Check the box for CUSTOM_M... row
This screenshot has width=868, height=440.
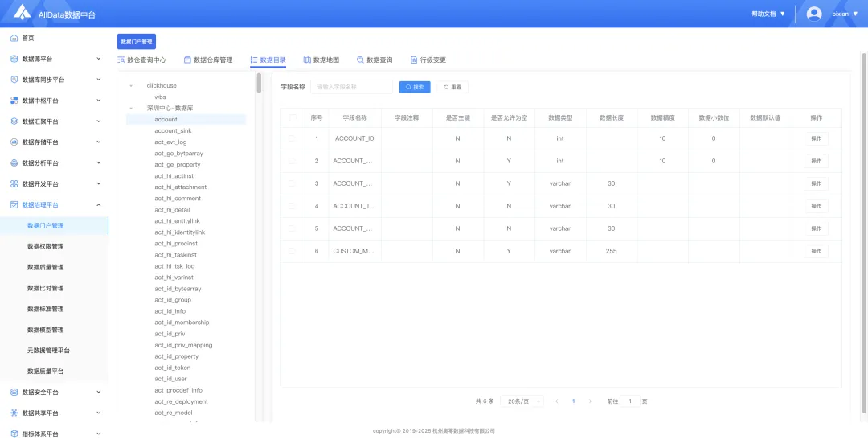[x=293, y=251]
